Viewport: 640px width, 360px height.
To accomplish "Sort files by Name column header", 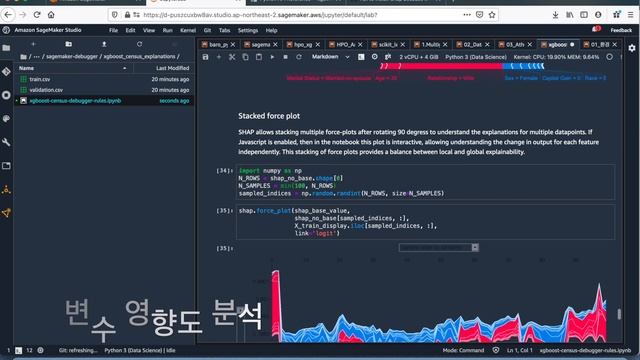I will click(x=73, y=68).
